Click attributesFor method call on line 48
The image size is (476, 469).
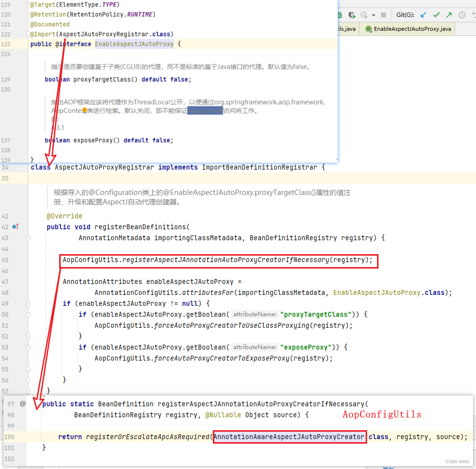pos(207,292)
